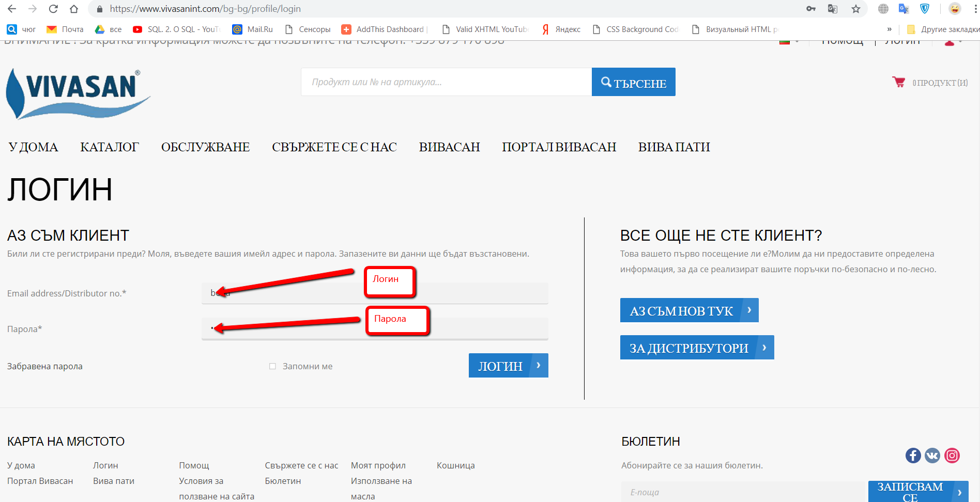Screen dimensions: 980x502
Task: Open the AddThis Dashboard bookmark
Action: tap(385, 29)
